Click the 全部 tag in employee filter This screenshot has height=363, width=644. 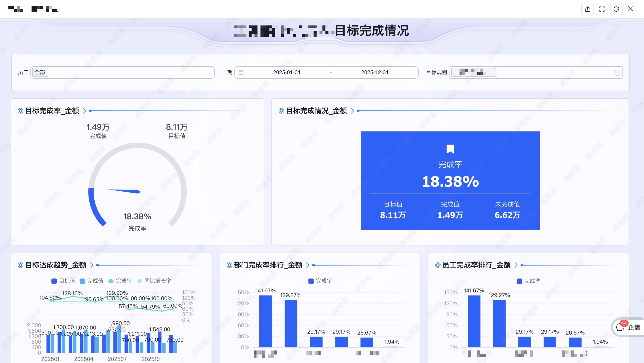40,72
